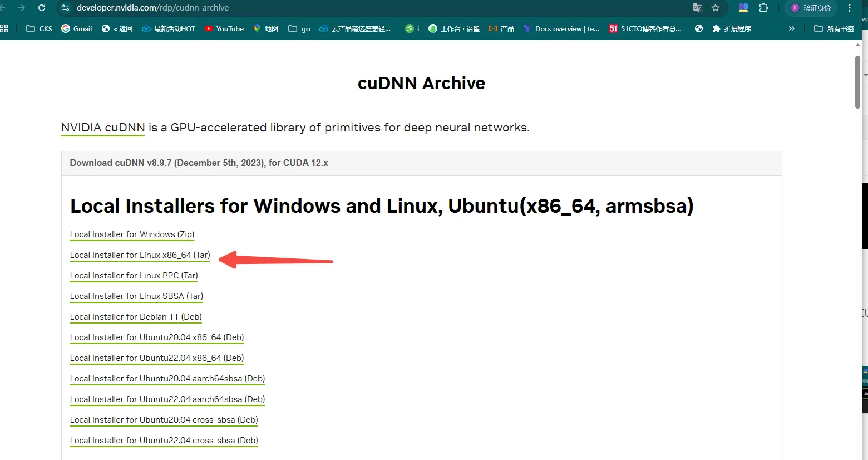
Task: Click the cuDNN Archive heading
Action: click(421, 83)
